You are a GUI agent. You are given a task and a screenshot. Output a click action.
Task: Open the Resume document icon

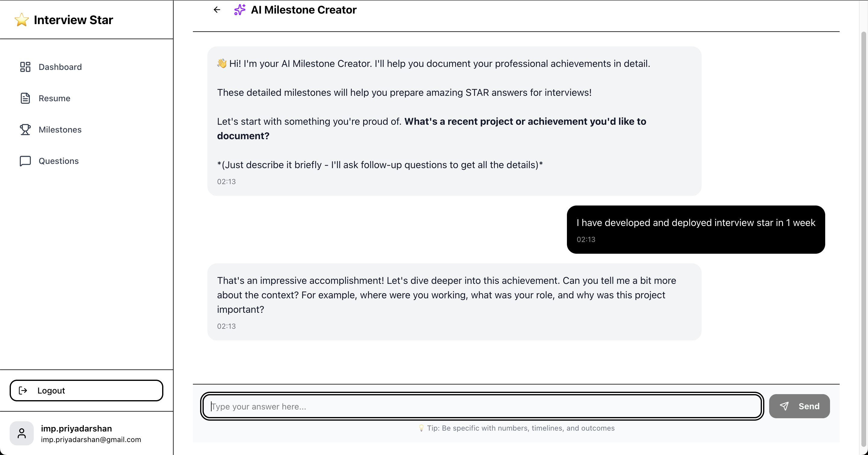tap(25, 98)
